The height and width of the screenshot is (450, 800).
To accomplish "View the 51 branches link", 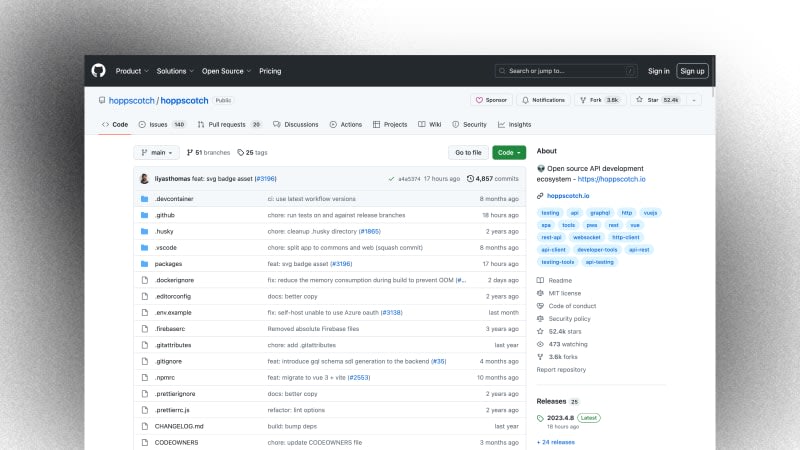I will pyautogui.click(x=208, y=153).
